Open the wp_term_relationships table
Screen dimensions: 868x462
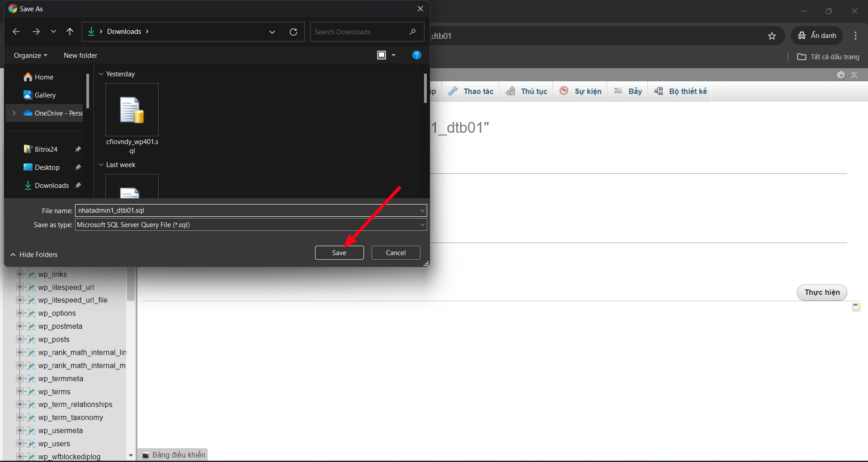click(75, 404)
